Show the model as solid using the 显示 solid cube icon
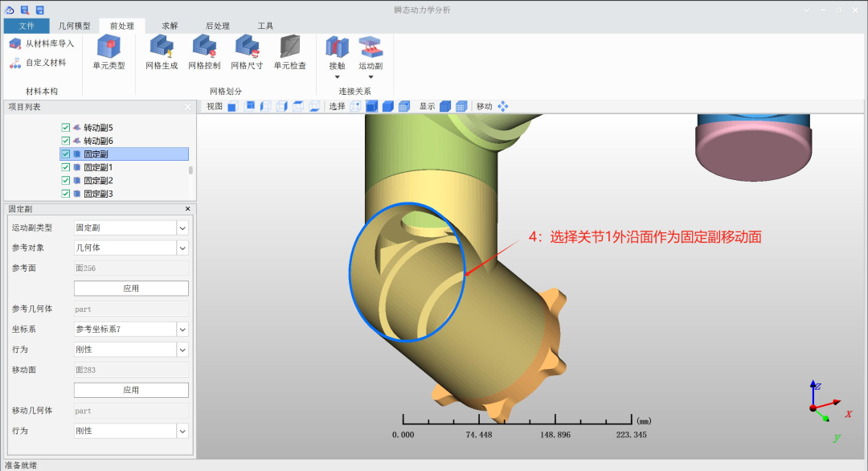The image size is (868, 471). pyautogui.click(x=445, y=106)
